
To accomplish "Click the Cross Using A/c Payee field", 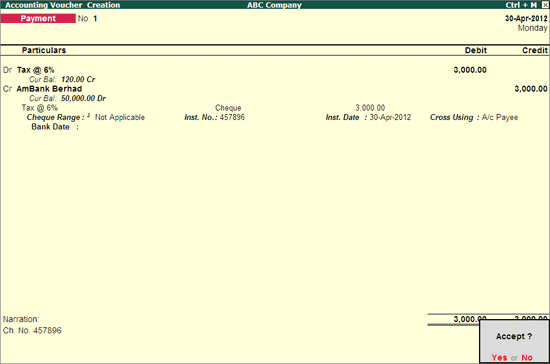I will 500,117.
